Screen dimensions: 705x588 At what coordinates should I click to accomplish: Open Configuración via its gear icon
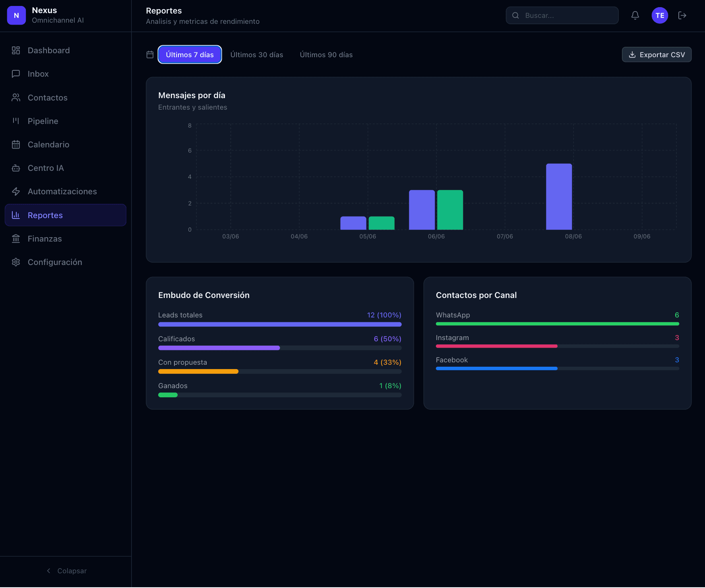coord(16,262)
